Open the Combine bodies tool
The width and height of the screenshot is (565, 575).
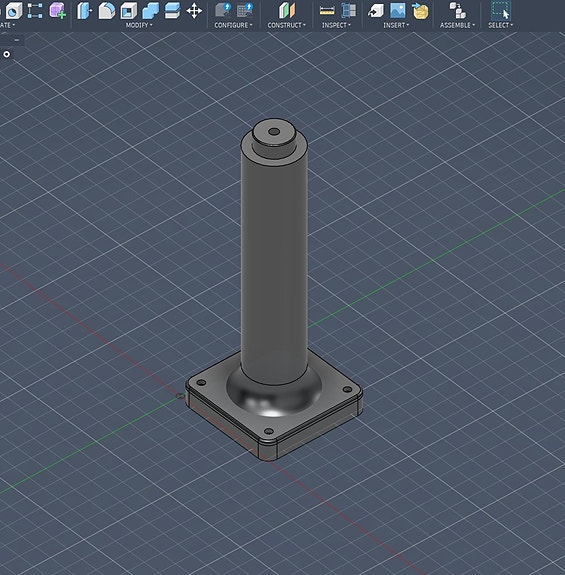click(150, 11)
